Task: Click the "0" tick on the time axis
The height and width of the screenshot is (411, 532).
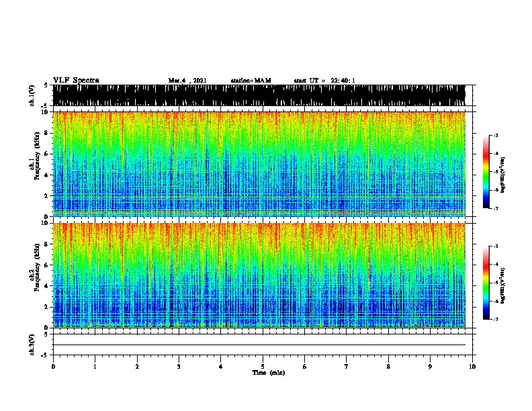Action: click(x=53, y=366)
